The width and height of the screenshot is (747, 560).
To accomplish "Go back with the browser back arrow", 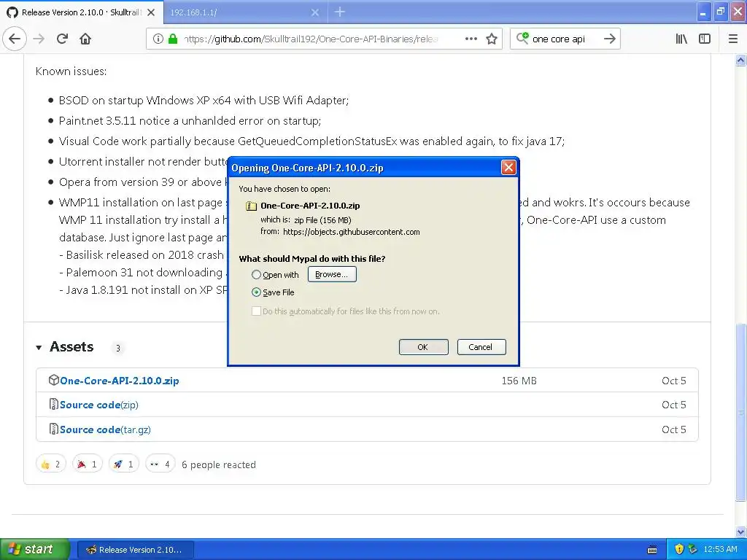I will coord(15,39).
